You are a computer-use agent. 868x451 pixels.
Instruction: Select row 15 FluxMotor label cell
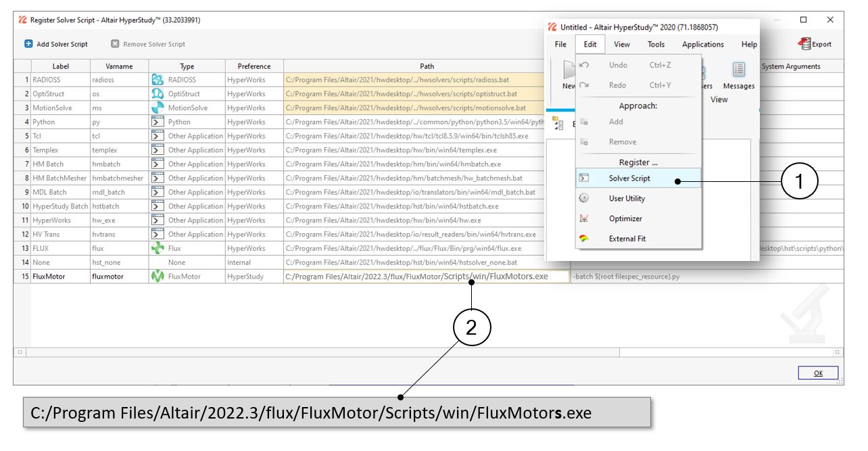[x=60, y=277]
